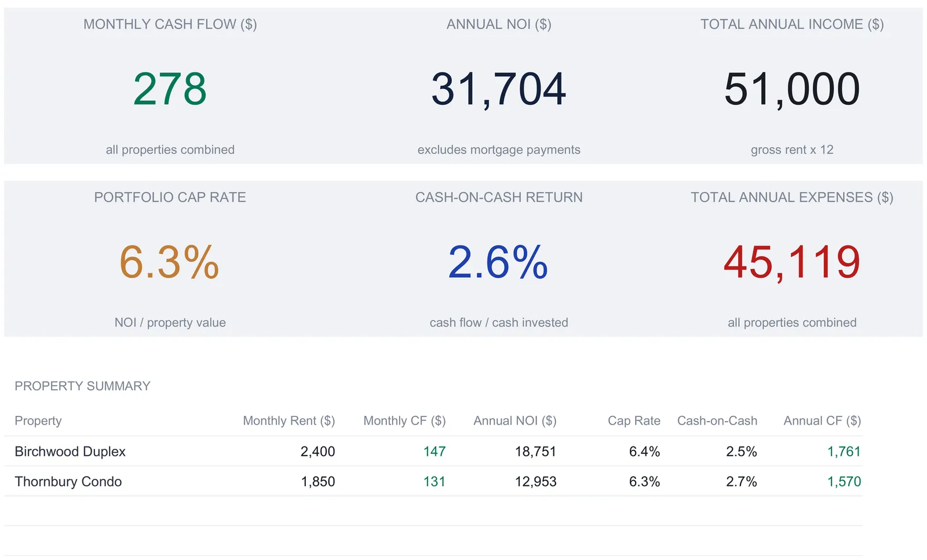This screenshot has height=560, width=927.
Task: Click Birchwood Duplex annual CF 1,761
Action: (x=844, y=452)
